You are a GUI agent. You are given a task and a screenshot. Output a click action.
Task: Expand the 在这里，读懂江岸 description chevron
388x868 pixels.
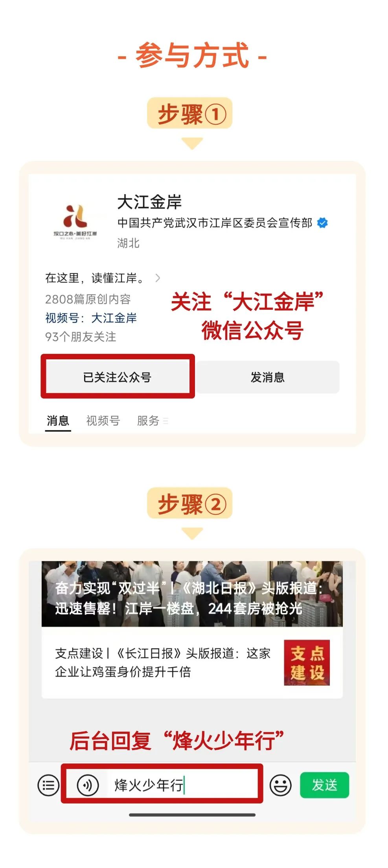(158, 278)
